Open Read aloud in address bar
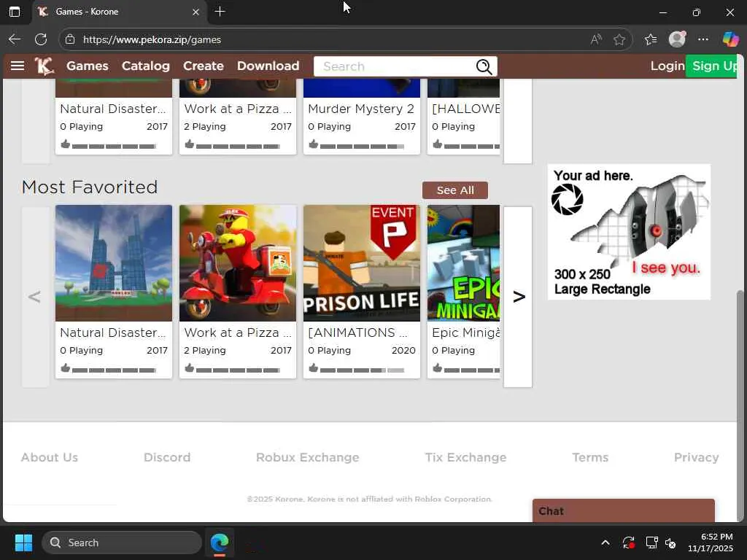This screenshot has height=560, width=747. (x=595, y=39)
